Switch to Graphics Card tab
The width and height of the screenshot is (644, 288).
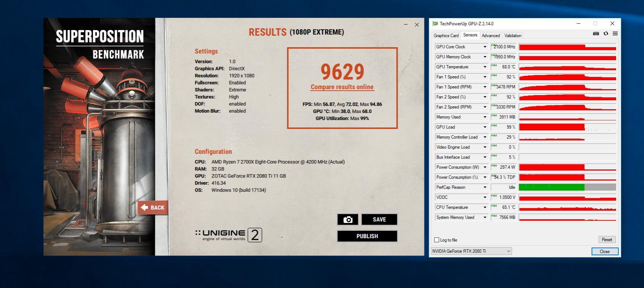coord(446,36)
